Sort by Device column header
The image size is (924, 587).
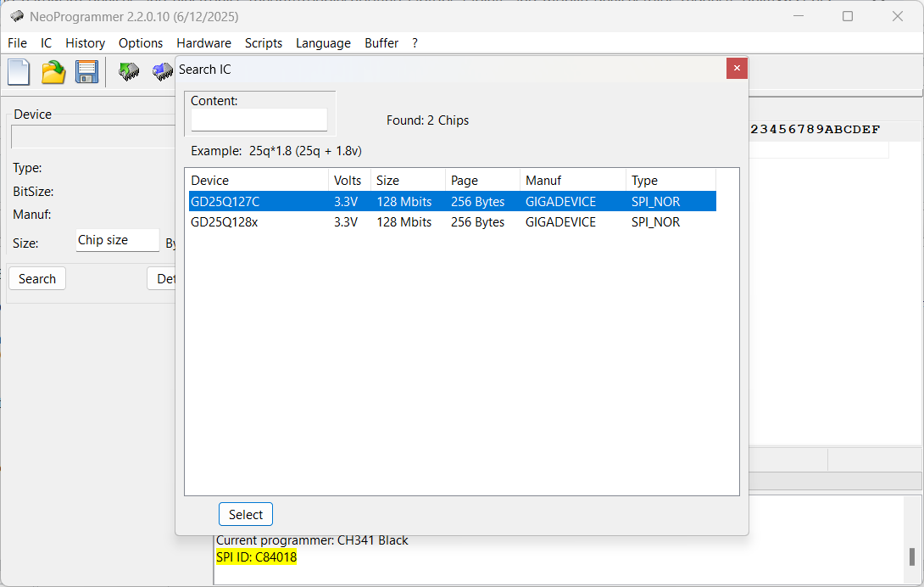click(x=257, y=180)
